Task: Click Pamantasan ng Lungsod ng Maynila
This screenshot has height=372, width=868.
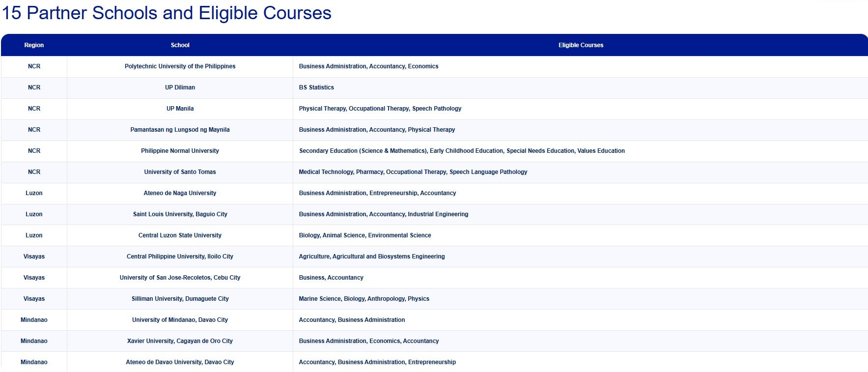Action: (180, 130)
